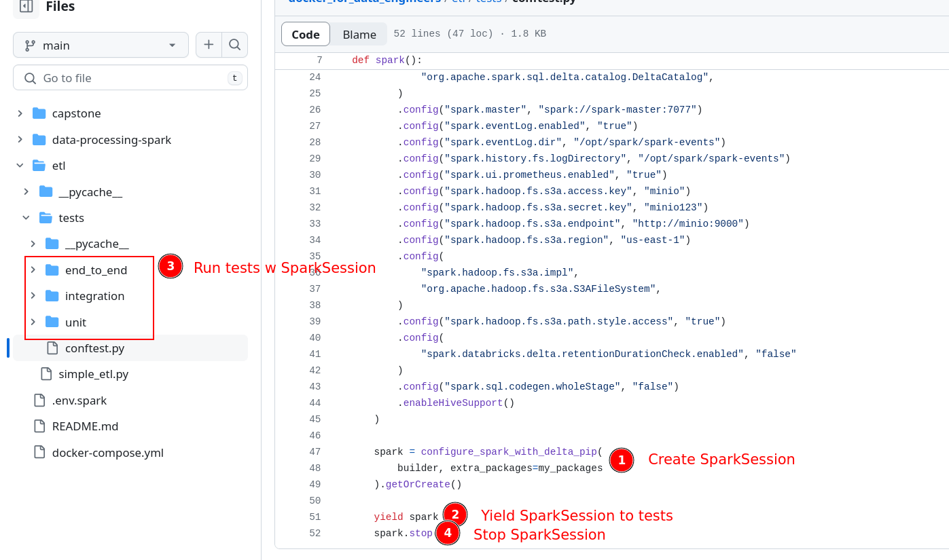
Task: Open simple_etl.py in file tree
Action: (93, 374)
